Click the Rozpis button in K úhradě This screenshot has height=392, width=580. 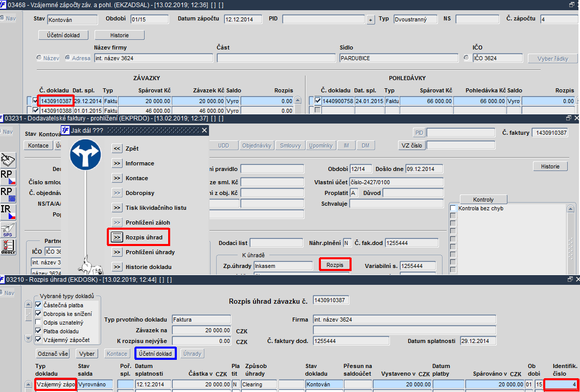[x=335, y=265]
